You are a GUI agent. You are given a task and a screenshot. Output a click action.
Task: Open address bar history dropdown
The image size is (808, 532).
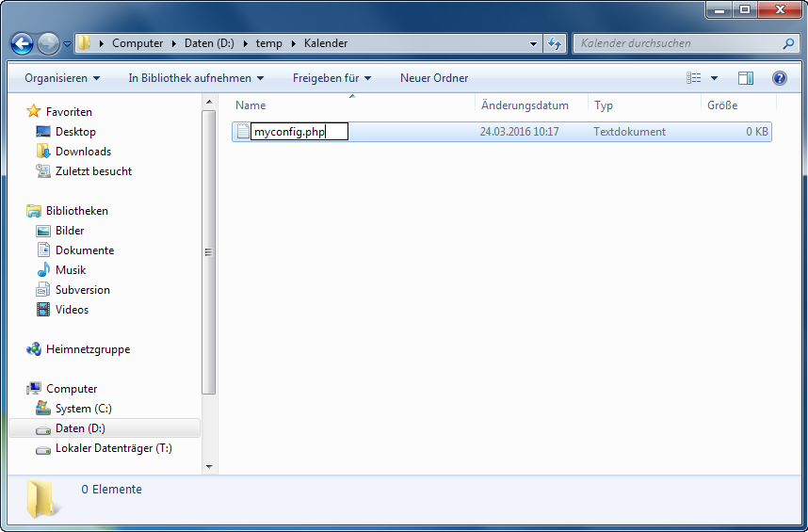(x=533, y=43)
